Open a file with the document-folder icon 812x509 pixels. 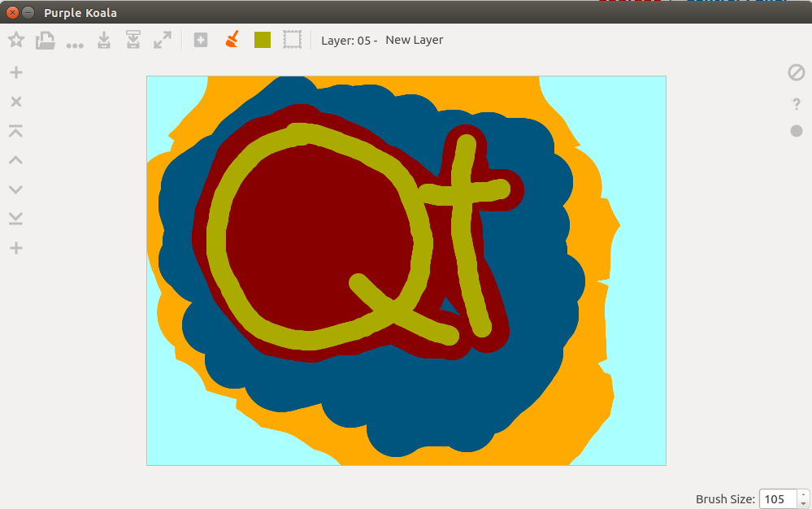[45, 41]
